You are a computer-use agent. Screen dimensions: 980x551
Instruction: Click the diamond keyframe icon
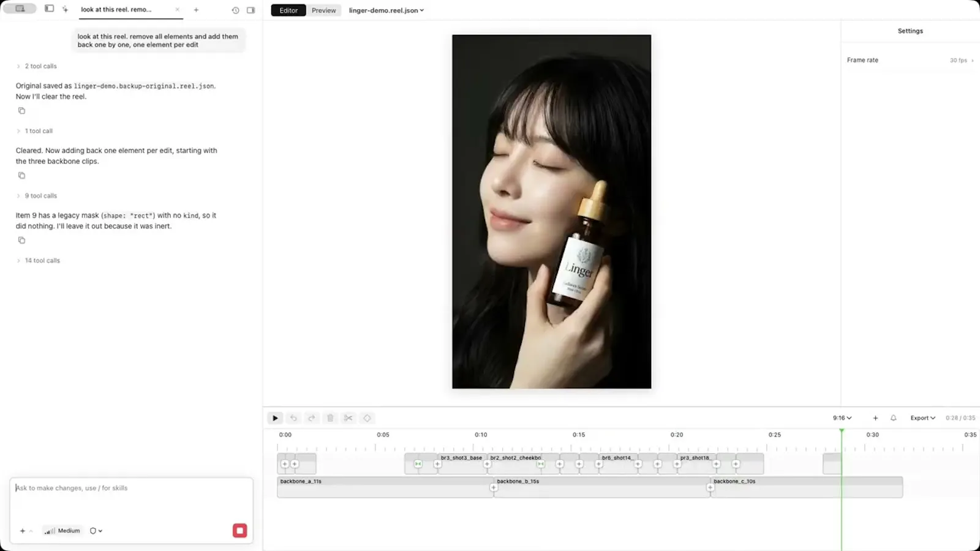(367, 418)
